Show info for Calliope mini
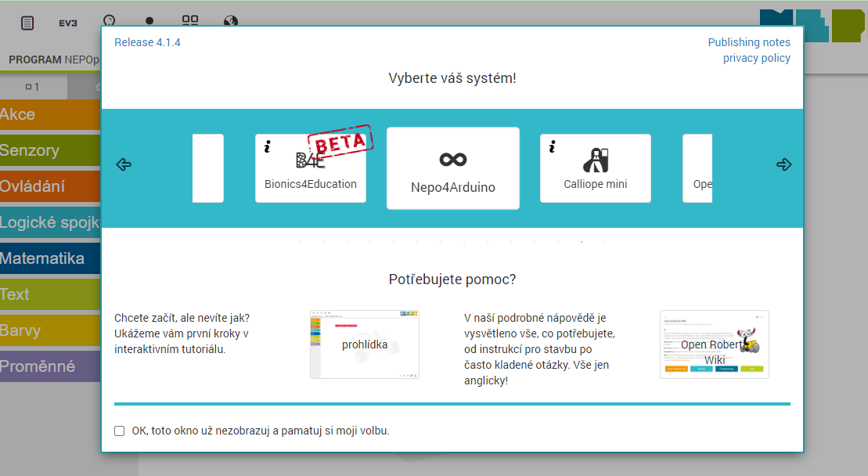868x476 pixels. point(552,146)
